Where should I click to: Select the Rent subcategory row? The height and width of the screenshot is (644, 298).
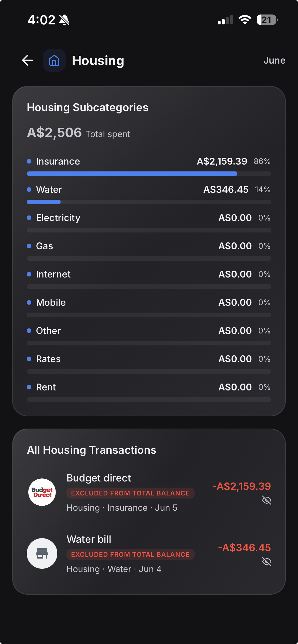click(x=149, y=392)
